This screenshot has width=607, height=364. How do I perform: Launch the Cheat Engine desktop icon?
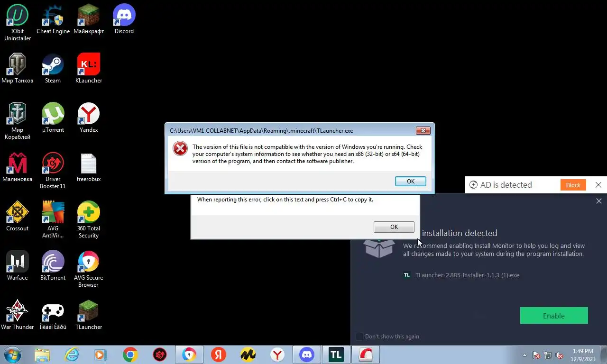(53, 19)
